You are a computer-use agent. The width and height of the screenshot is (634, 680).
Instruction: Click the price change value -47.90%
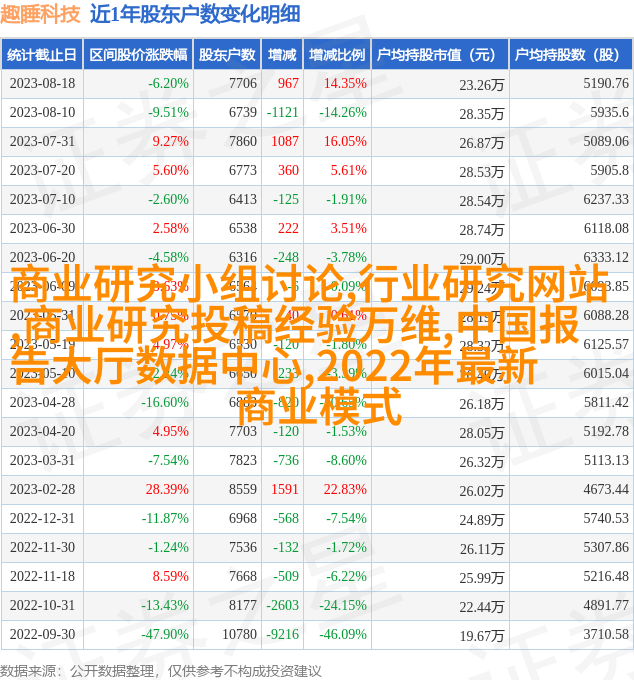tap(165, 635)
